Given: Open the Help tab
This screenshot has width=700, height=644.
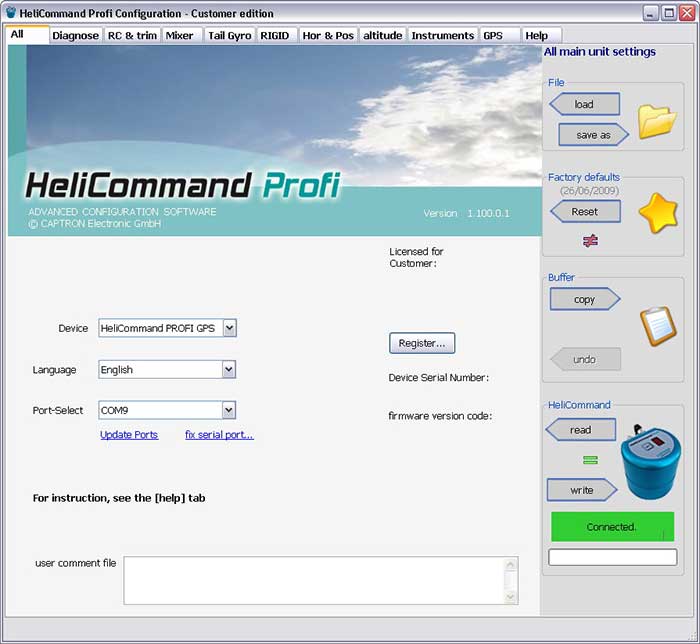Looking at the screenshot, I should [x=542, y=36].
